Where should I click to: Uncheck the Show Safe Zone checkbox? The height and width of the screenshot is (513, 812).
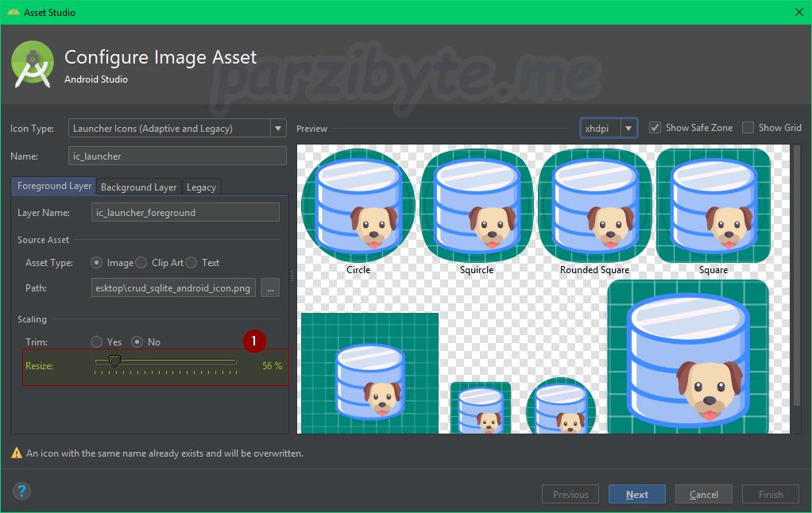655,128
